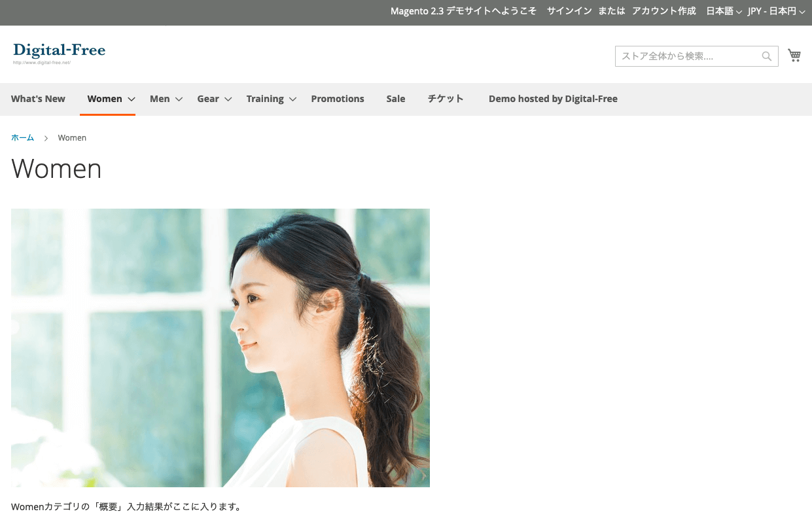Go to the Sale section
The width and height of the screenshot is (812, 518).
(395, 99)
